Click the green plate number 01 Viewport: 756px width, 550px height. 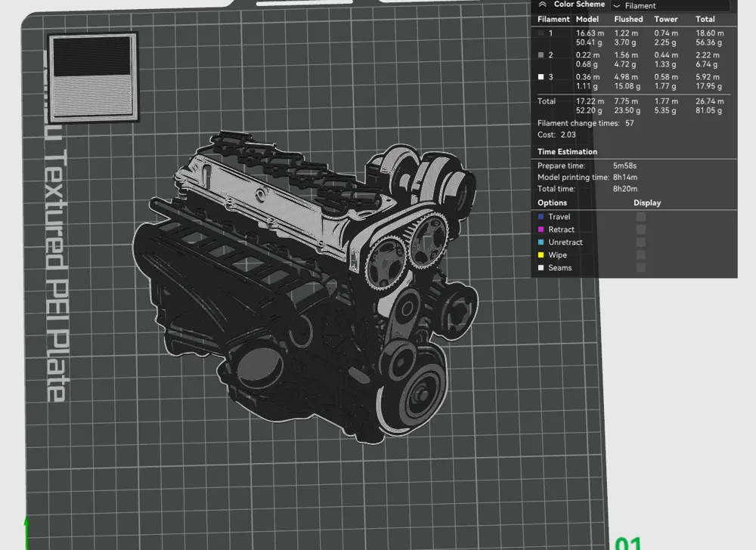[x=628, y=543]
